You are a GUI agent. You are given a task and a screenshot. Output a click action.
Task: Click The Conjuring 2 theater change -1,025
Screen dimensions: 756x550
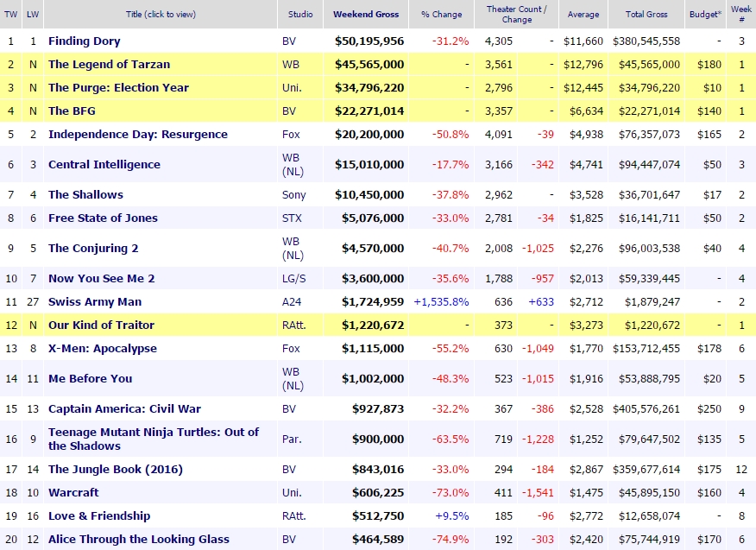(538, 248)
